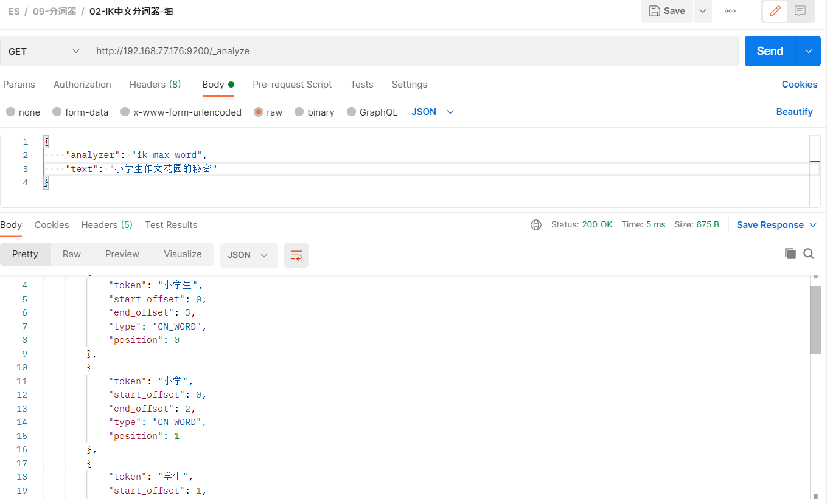Click the token "小学" response line
The width and height of the screenshot is (830, 504).
(x=150, y=381)
